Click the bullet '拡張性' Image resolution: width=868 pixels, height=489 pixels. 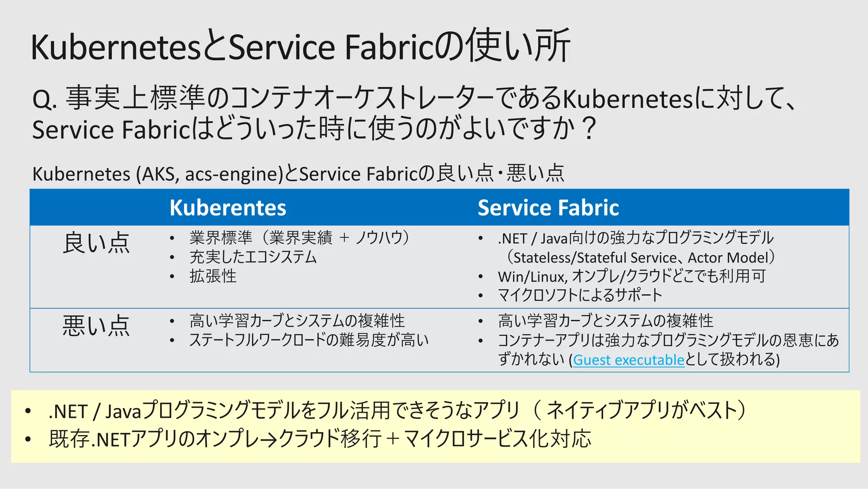213,276
